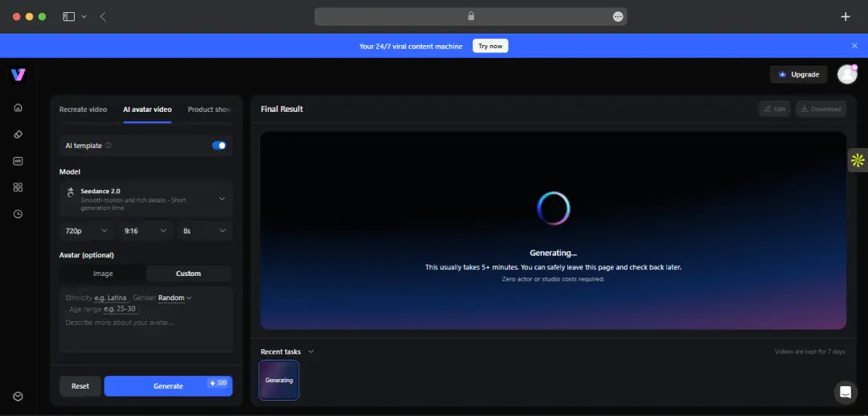Click the browser address bar
Screen dimensions: 868x416
click(x=470, y=17)
